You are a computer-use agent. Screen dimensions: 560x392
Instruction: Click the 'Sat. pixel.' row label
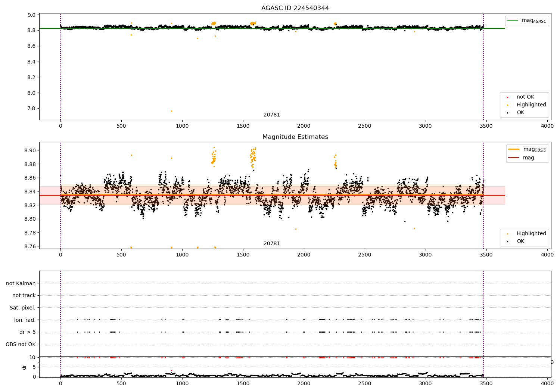pos(23,308)
